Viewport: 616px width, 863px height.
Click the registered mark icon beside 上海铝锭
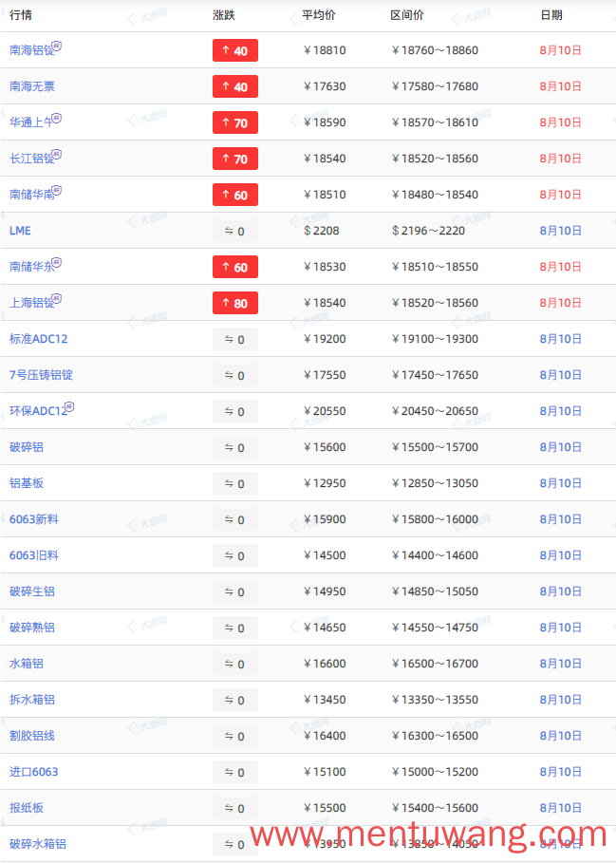pos(57,298)
